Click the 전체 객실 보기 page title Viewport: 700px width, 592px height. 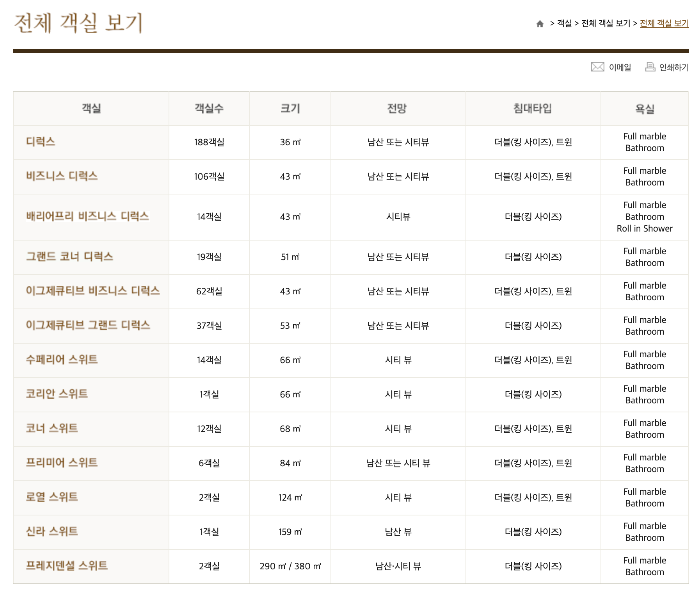click(x=78, y=23)
